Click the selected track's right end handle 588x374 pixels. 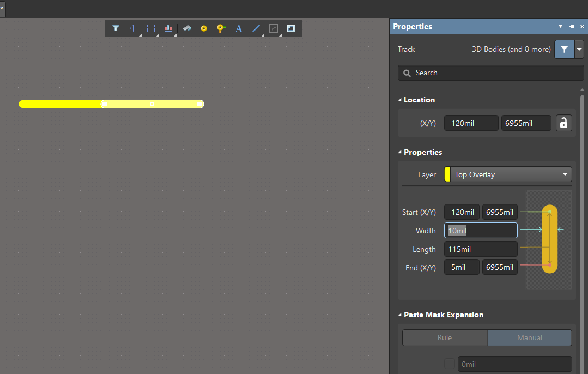pos(200,104)
